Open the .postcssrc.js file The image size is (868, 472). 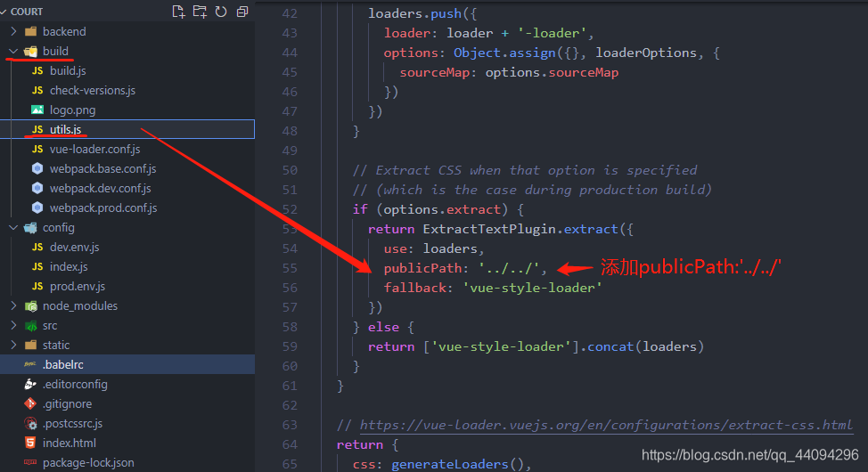coord(72,423)
